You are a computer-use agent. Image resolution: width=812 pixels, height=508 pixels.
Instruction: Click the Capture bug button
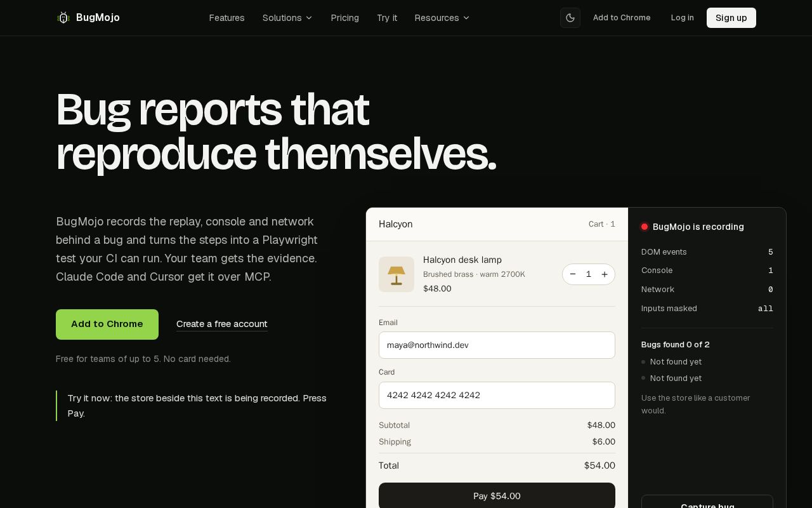[707, 502]
